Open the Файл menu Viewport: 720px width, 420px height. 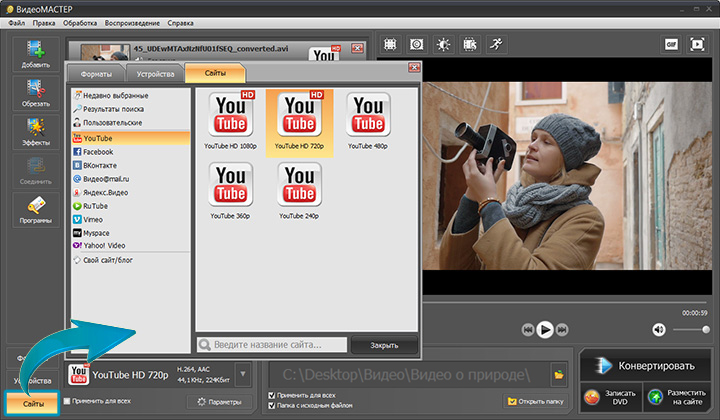[17, 23]
